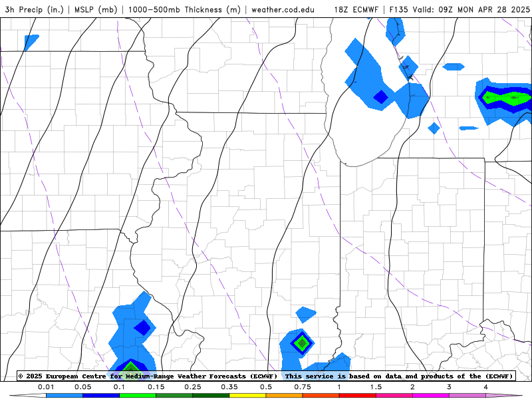Viewport: 532px width, 399px height.
Task: Click the 0.5 legend value
Action: pyautogui.click(x=266, y=387)
